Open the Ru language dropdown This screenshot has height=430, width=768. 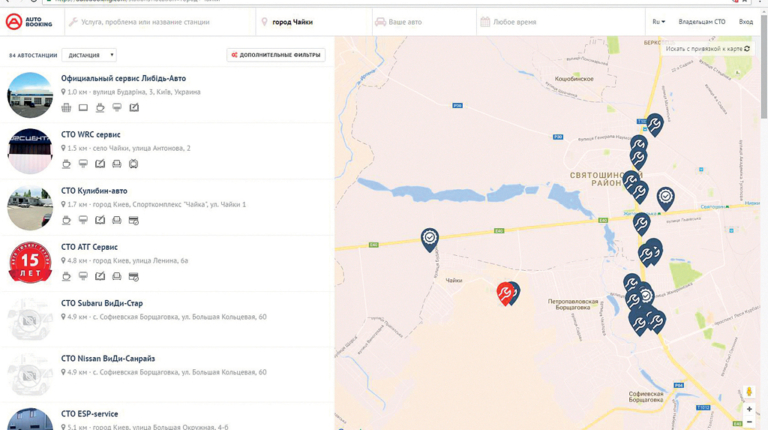pyautogui.click(x=658, y=21)
